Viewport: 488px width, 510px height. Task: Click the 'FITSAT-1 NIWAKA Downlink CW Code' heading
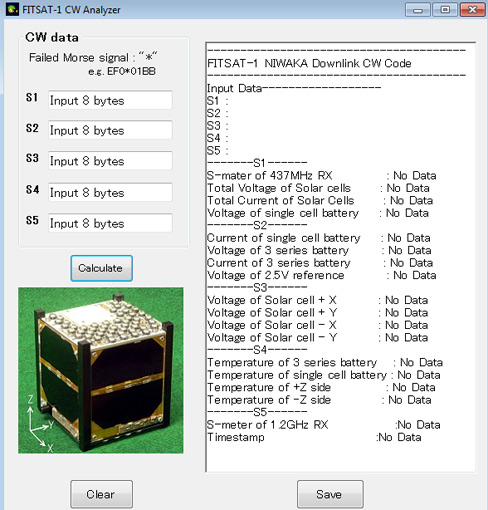click(309, 63)
